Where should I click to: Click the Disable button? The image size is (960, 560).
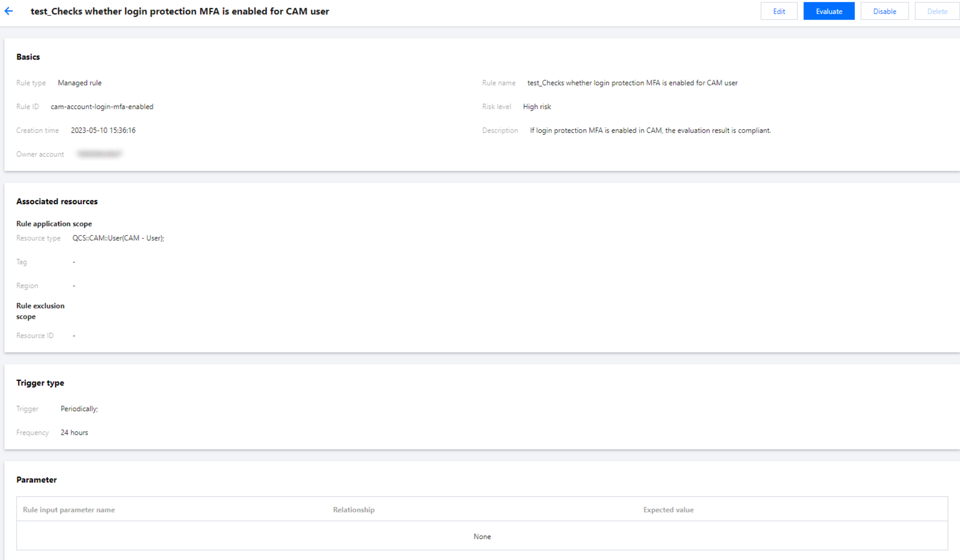click(x=884, y=11)
